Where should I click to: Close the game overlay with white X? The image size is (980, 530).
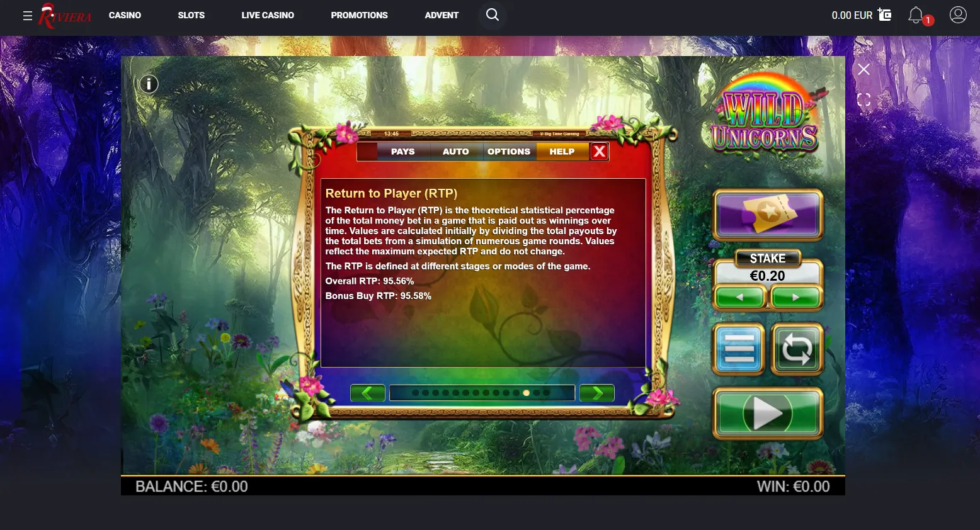863,69
